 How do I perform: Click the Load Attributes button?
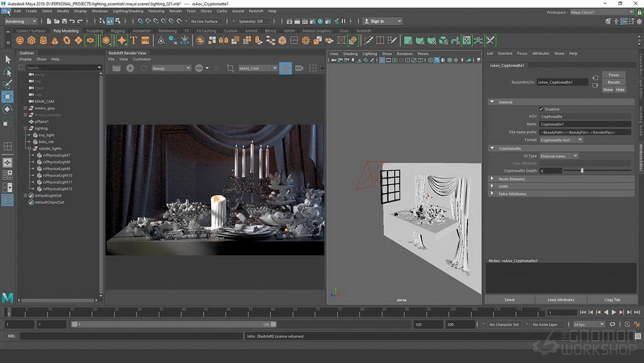[561, 300]
